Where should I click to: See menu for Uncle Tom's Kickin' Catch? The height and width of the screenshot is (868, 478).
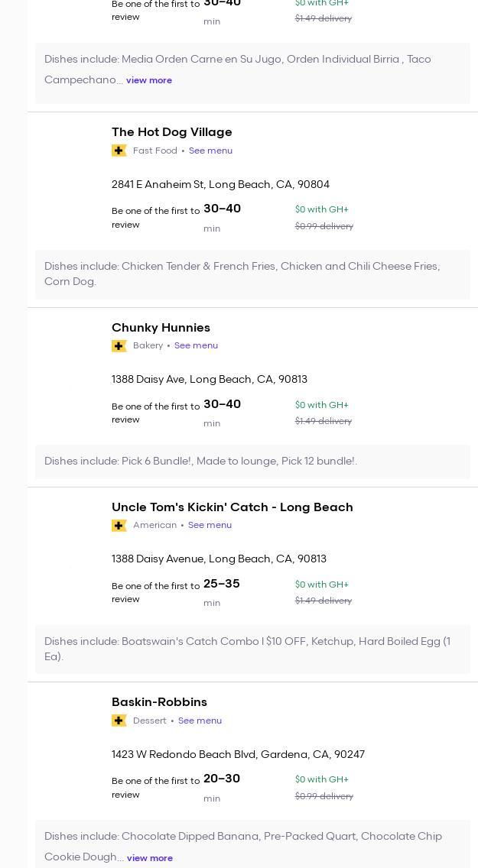[210, 526]
